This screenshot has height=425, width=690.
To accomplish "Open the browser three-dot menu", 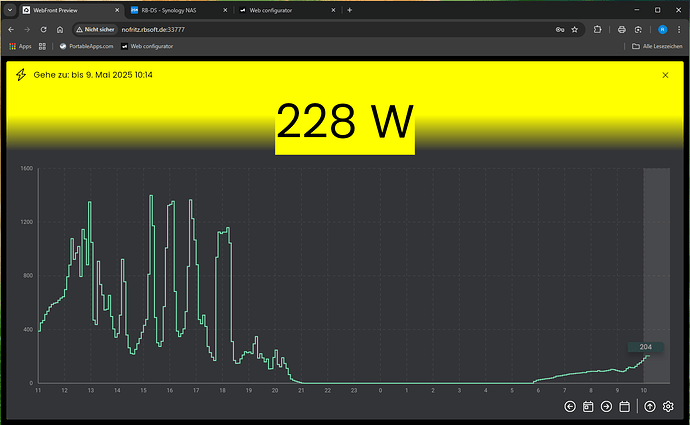I will point(679,29).
